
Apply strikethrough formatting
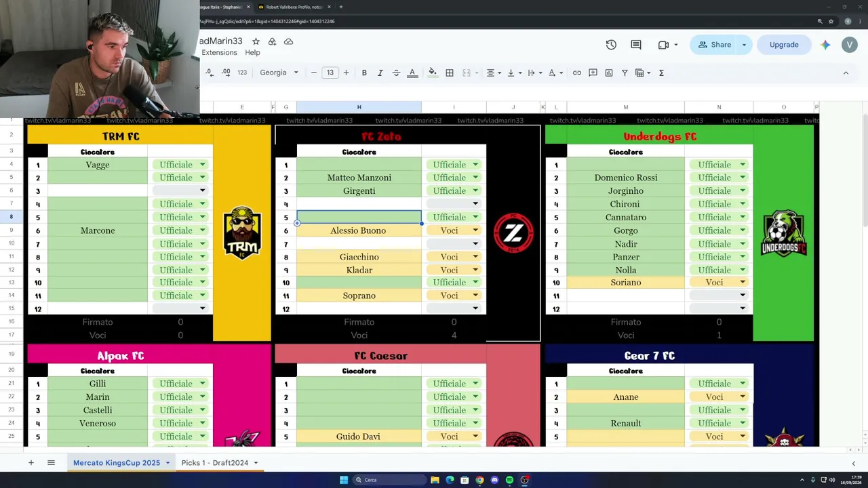(x=396, y=73)
